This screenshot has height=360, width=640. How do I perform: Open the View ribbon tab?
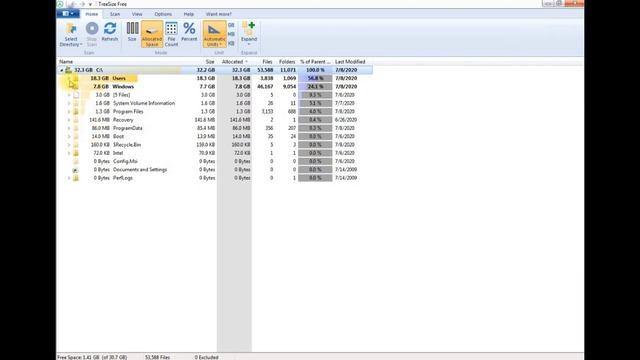pyautogui.click(x=137, y=14)
